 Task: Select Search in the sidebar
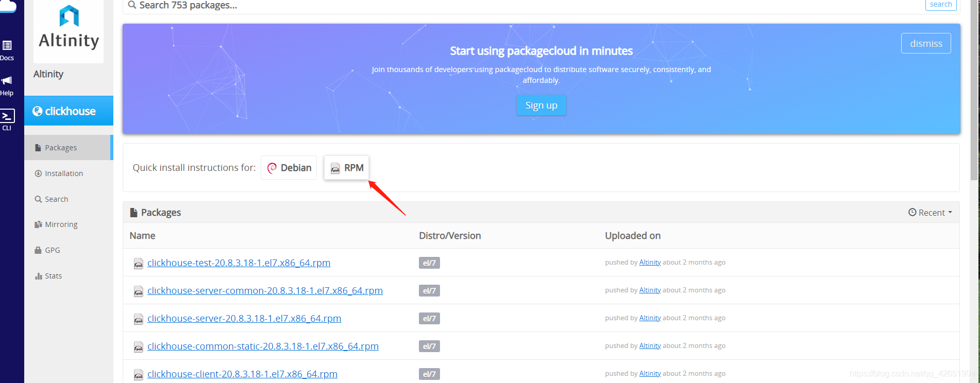pos(69,199)
